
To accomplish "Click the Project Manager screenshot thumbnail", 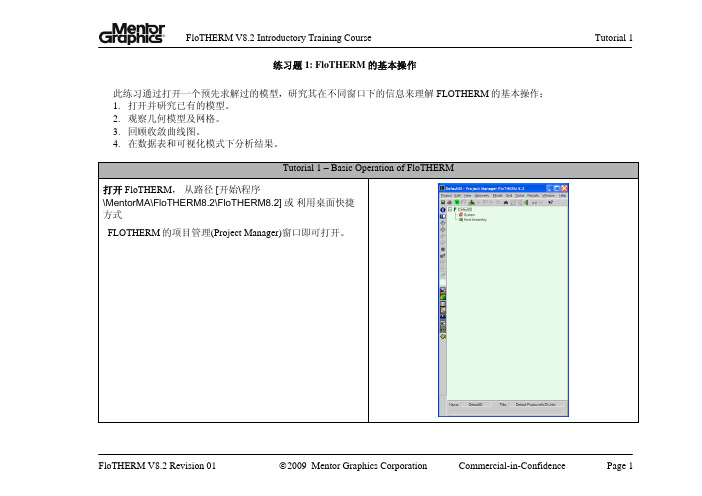I will pyautogui.click(x=503, y=300).
